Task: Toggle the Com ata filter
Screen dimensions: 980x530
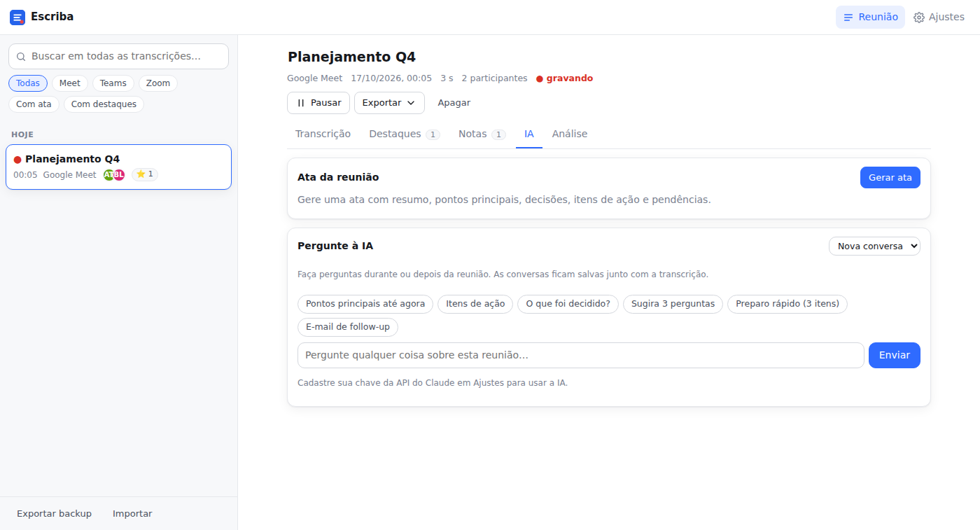Action: tap(34, 104)
